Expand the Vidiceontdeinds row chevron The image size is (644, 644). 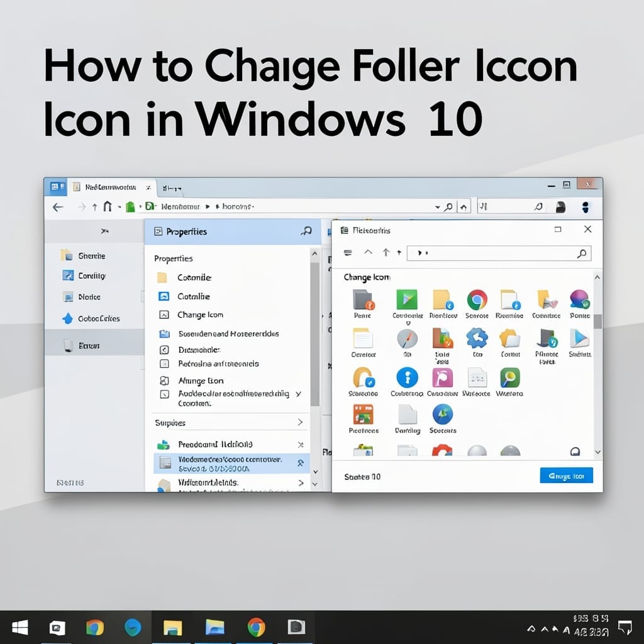click(x=301, y=482)
